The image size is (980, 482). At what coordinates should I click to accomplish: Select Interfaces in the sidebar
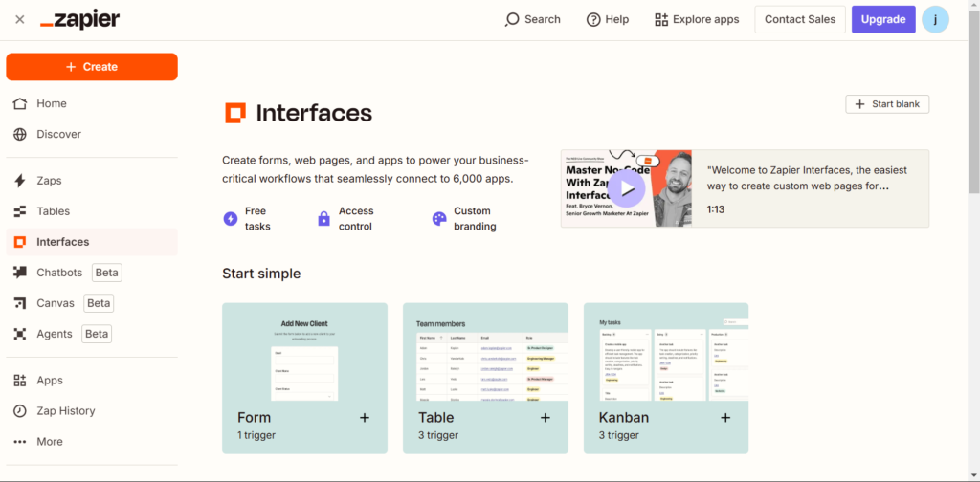click(x=92, y=242)
